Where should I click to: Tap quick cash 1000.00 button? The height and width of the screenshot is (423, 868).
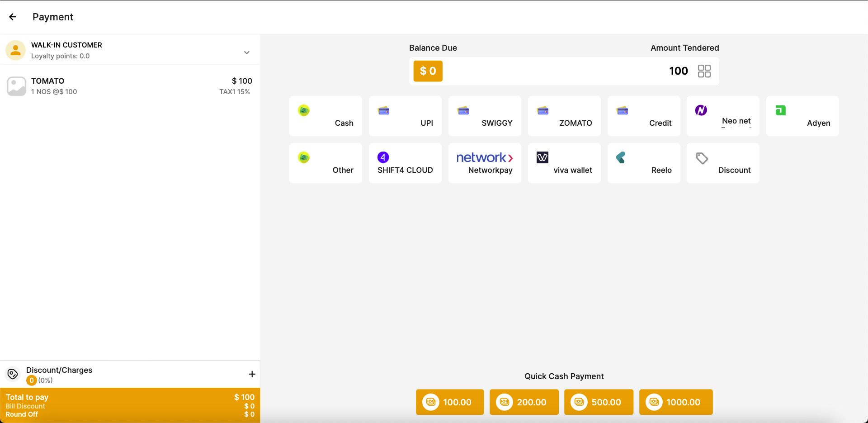(x=676, y=402)
